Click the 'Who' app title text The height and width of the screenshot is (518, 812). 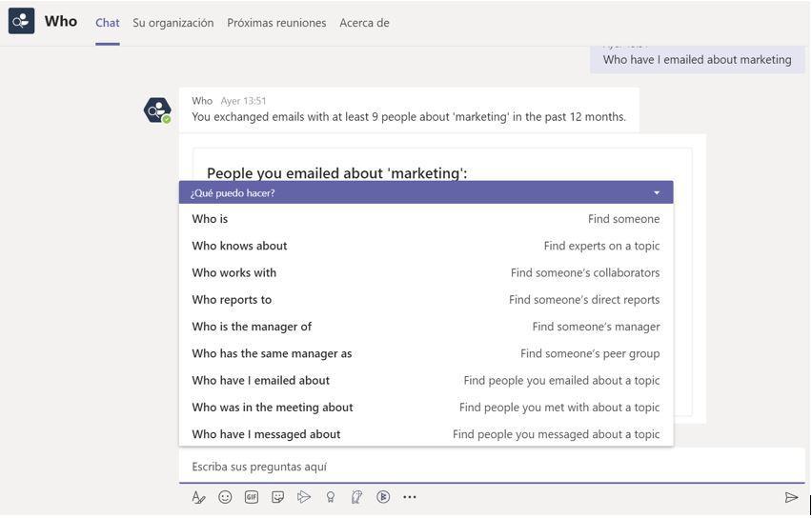coord(61,21)
